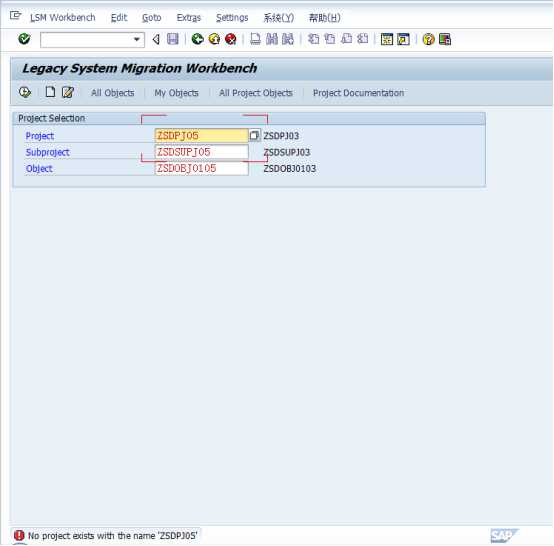
Task: Open the 系统(Y) menu
Action: [278, 17]
